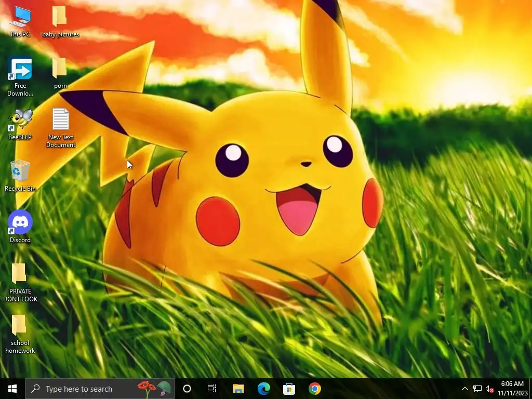The image size is (532, 399).
Task: Select the BeeBEEP shortcut icon
Action: tap(20, 124)
